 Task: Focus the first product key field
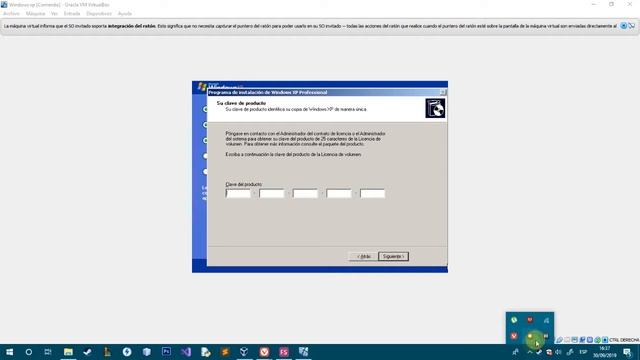point(238,193)
